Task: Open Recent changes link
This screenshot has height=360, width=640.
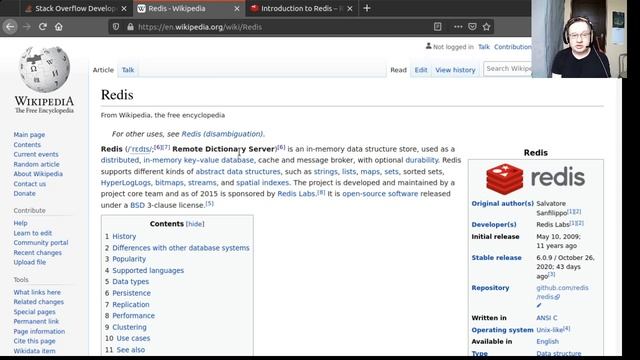Action: (38, 253)
